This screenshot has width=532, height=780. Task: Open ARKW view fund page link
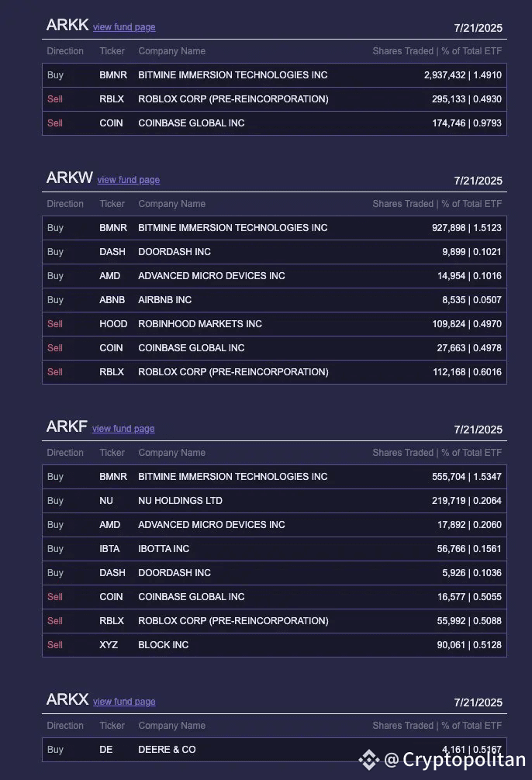pos(129,180)
